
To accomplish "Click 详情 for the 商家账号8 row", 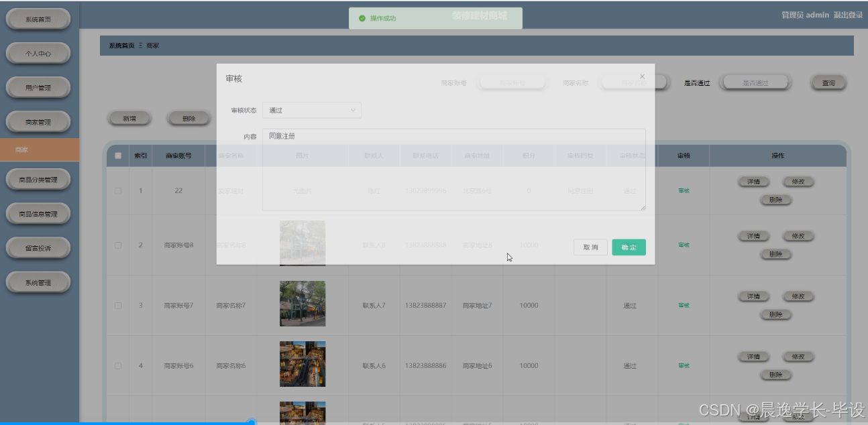I will (753, 236).
